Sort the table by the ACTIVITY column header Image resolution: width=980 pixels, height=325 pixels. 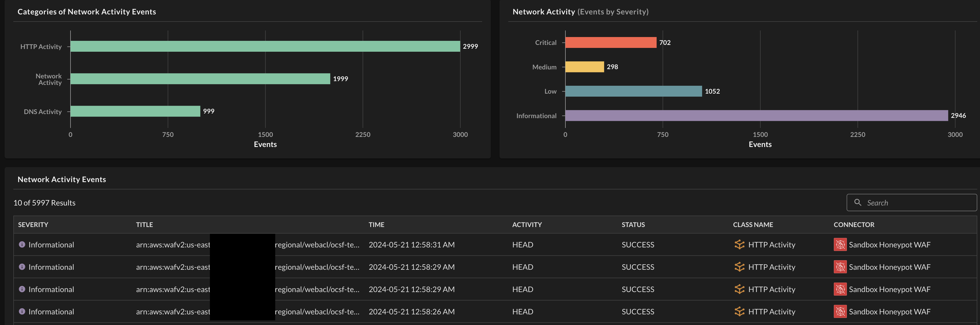(x=527, y=225)
